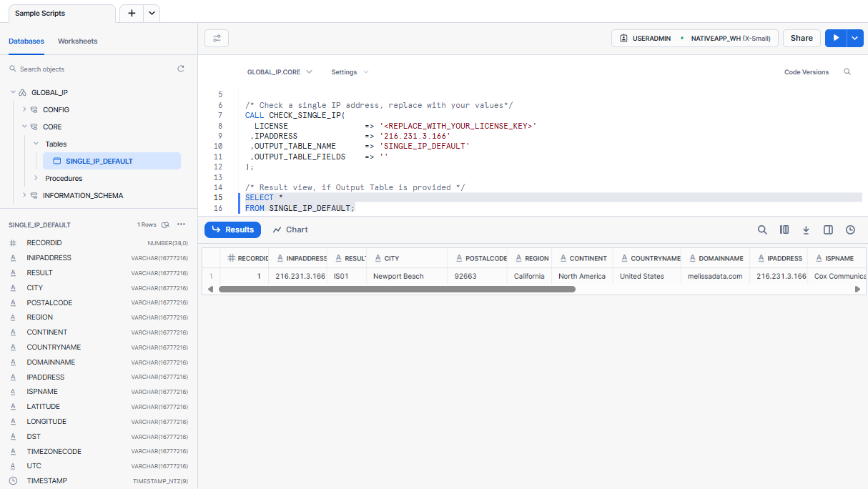Click code line 7 CALL CHECK_SINGLE_IP
The width and height of the screenshot is (868, 489).
[x=295, y=115]
